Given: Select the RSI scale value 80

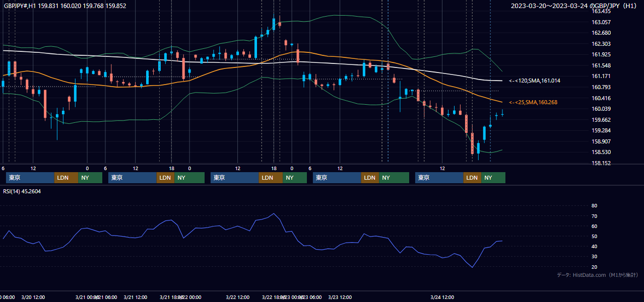Looking at the screenshot, I should pyautogui.click(x=594, y=206).
